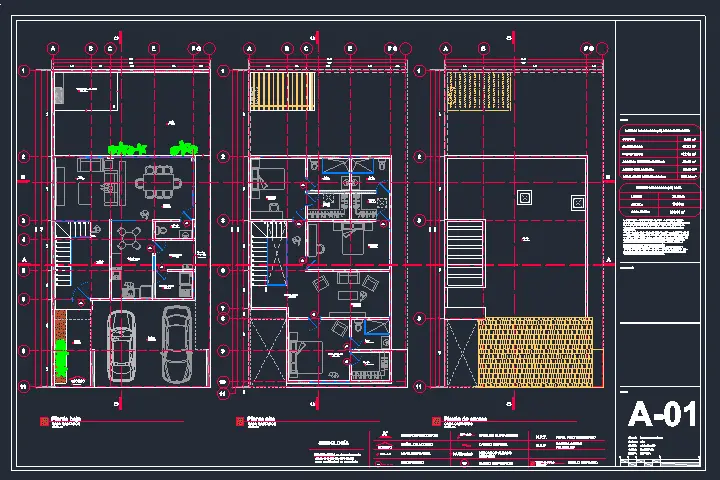This screenshot has width=720, height=480.
Task: Select the right car in the garage
Action: [177, 344]
